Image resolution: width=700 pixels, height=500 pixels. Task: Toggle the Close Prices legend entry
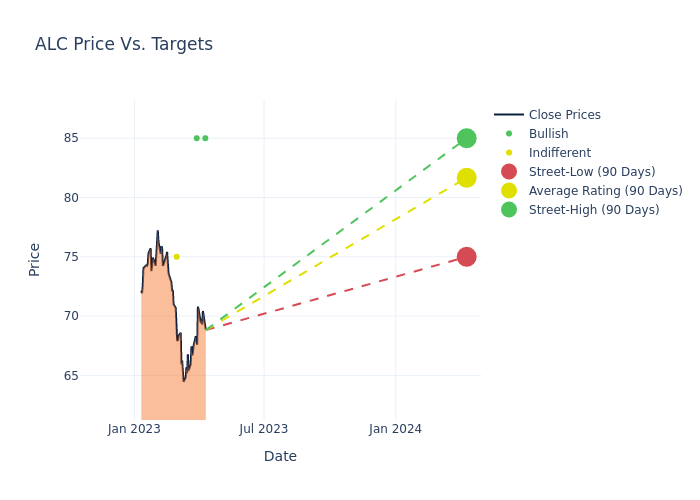coord(564,115)
